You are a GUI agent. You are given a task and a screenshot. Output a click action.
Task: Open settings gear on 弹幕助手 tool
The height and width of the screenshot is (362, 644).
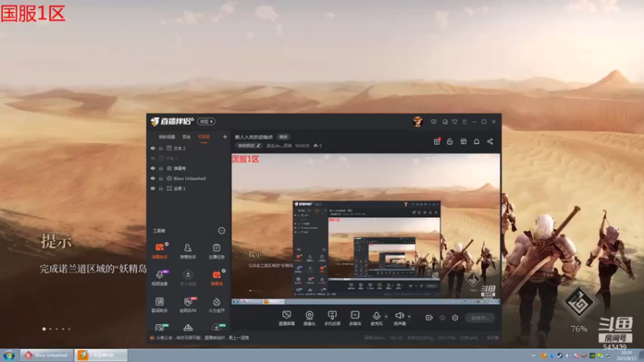coord(167,245)
